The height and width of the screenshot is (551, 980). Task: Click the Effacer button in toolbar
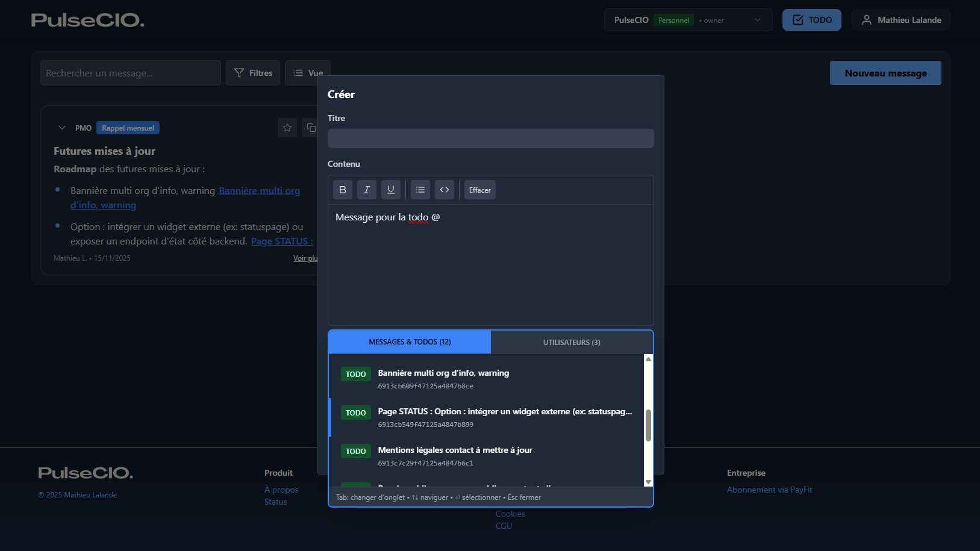(479, 190)
